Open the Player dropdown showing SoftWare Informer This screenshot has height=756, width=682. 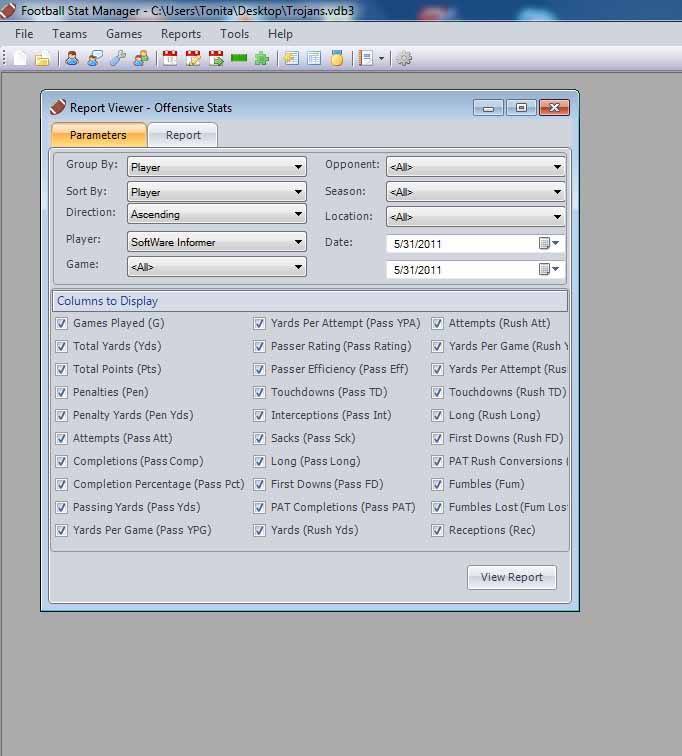point(217,242)
